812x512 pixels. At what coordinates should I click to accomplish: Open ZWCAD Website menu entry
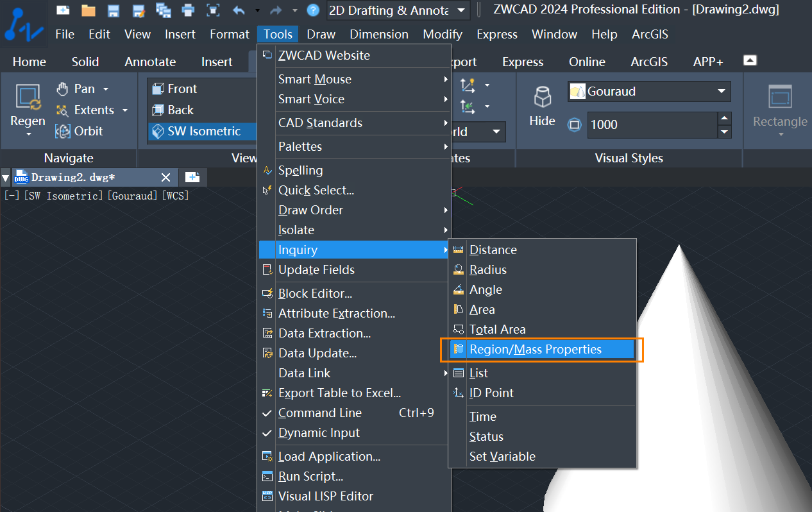353,56
